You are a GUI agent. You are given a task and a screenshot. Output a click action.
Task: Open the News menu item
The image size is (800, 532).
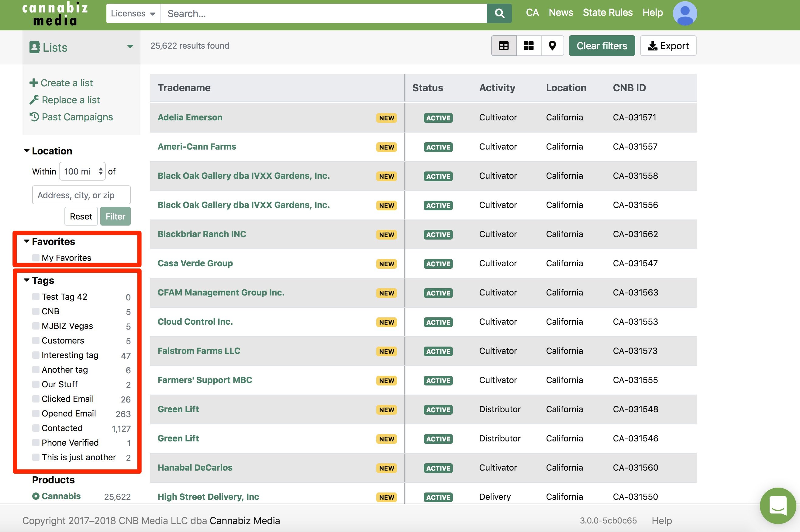(560, 12)
